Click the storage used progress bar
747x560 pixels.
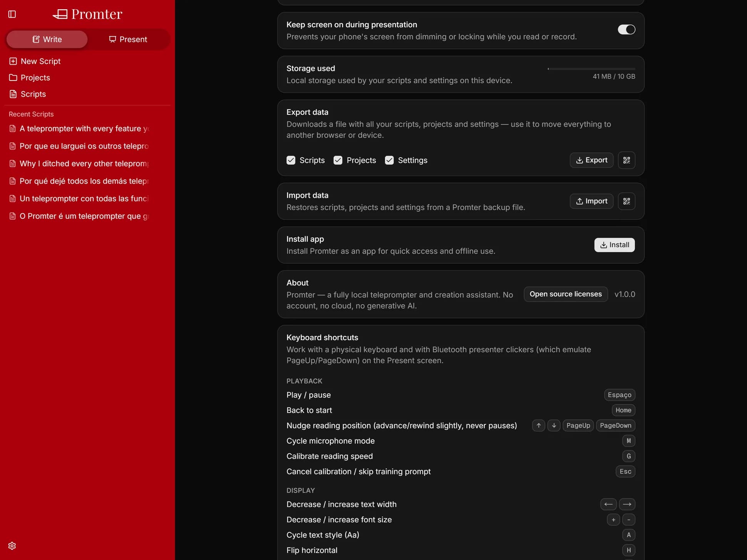tap(591, 69)
